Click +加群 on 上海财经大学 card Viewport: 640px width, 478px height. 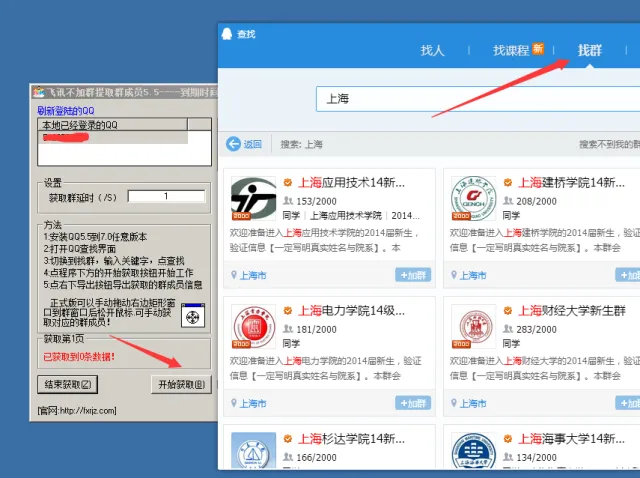628,403
